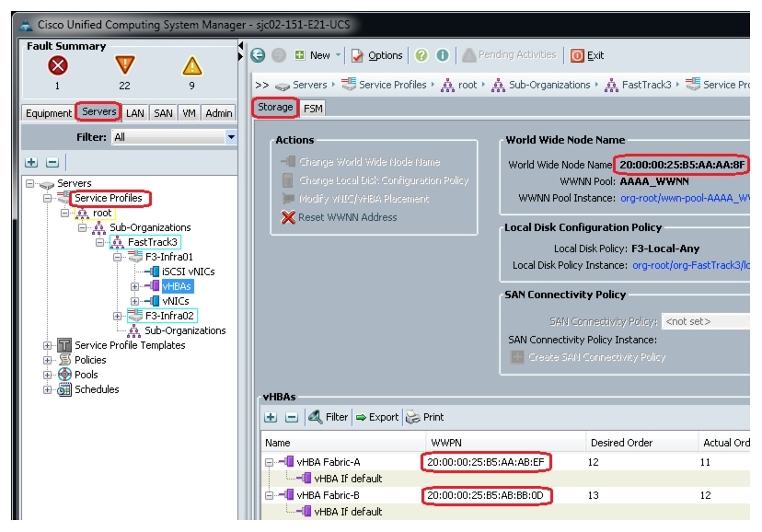The height and width of the screenshot is (532, 762).
Task: Expand the Pools tree node
Action: (48, 375)
